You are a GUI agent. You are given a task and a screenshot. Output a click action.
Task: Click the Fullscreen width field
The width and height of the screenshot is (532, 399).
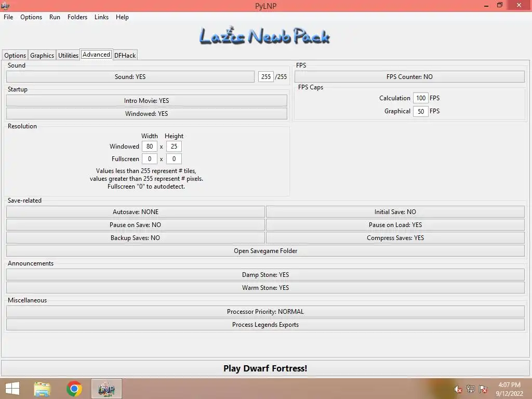point(150,159)
